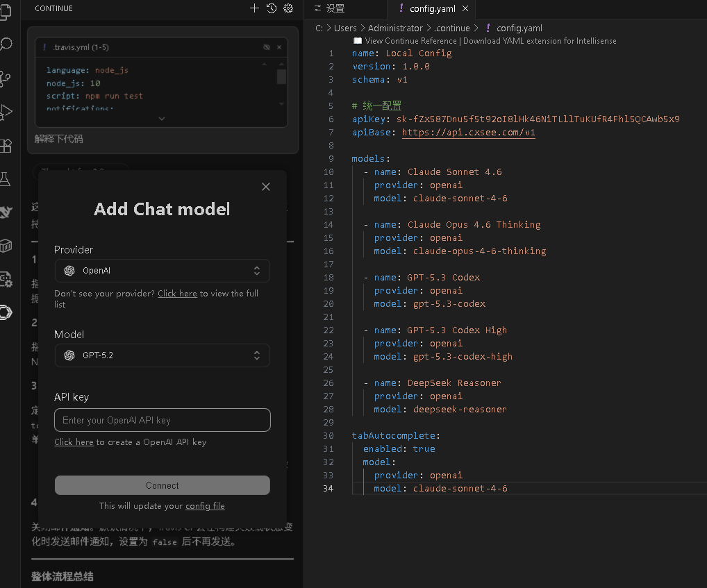Toggle visibility of .travis.yml code snippet
707x588 pixels.
(x=266, y=47)
